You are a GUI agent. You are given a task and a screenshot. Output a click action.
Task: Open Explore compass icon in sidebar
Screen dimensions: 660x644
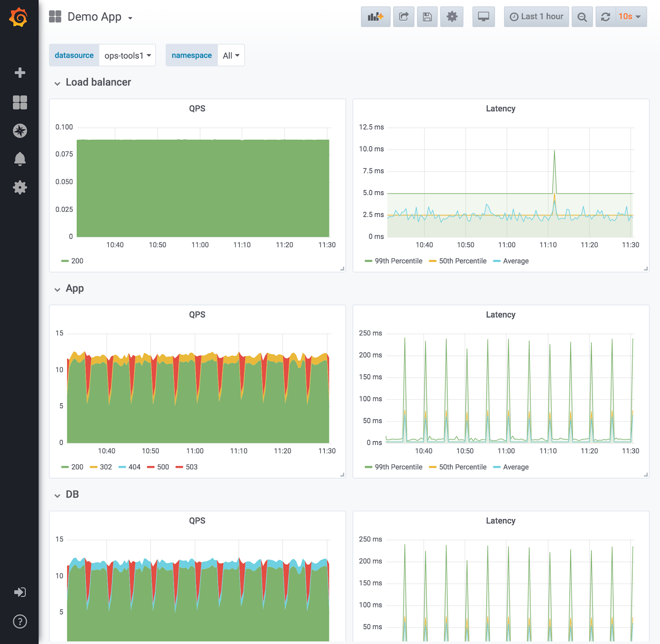[20, 131]
